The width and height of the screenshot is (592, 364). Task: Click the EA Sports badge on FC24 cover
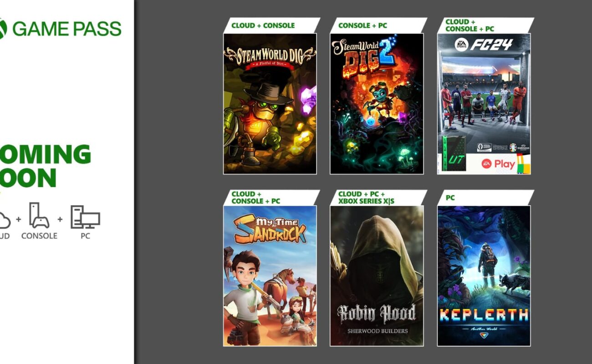point(462,45)
